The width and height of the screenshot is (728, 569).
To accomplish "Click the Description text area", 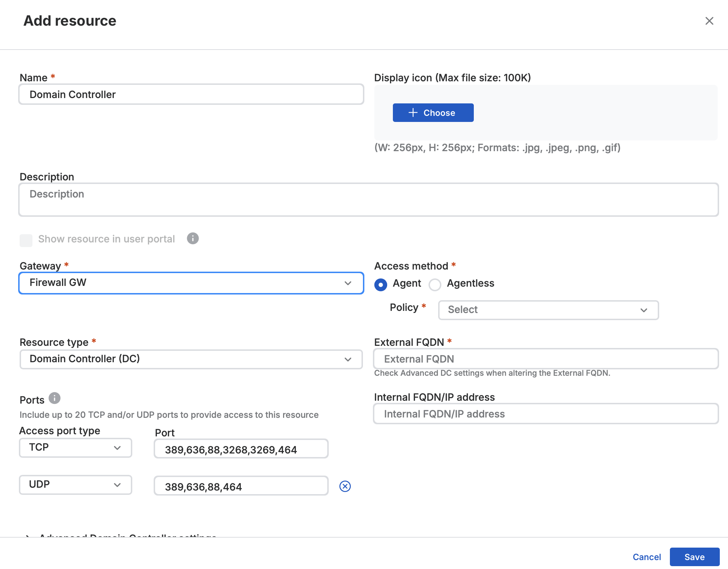I will pyautogui.click(x=368, y=200).
